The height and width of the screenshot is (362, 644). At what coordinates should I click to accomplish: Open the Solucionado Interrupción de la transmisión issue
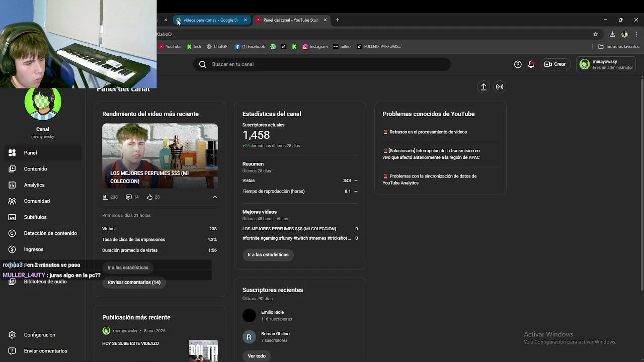coord(432,154)
